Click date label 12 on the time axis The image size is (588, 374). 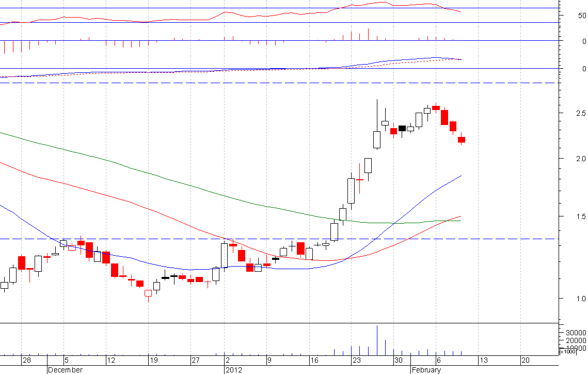click(111, 360)
